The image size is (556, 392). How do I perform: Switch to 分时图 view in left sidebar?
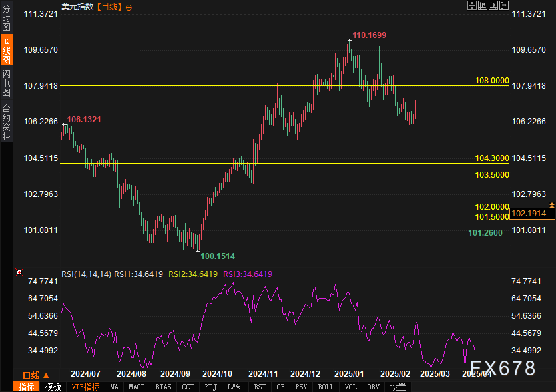coord(6,19)
